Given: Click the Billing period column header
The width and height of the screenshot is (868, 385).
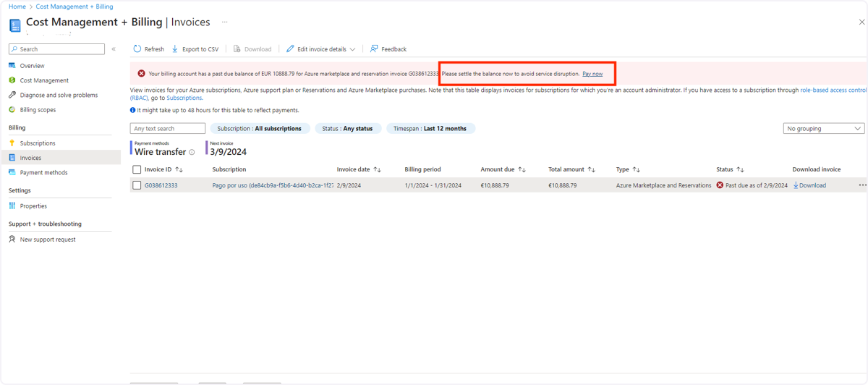Looking at the screenshot, I should coord(422,169).
